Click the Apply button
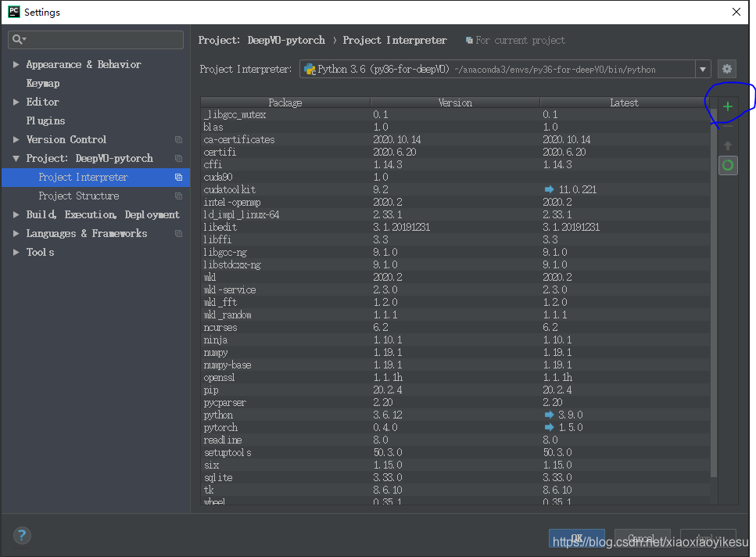 point(708,538)
